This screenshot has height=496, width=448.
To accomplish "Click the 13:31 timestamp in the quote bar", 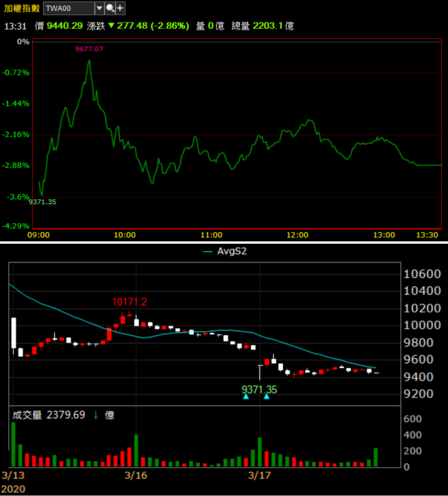I will (x=15, y=26).
